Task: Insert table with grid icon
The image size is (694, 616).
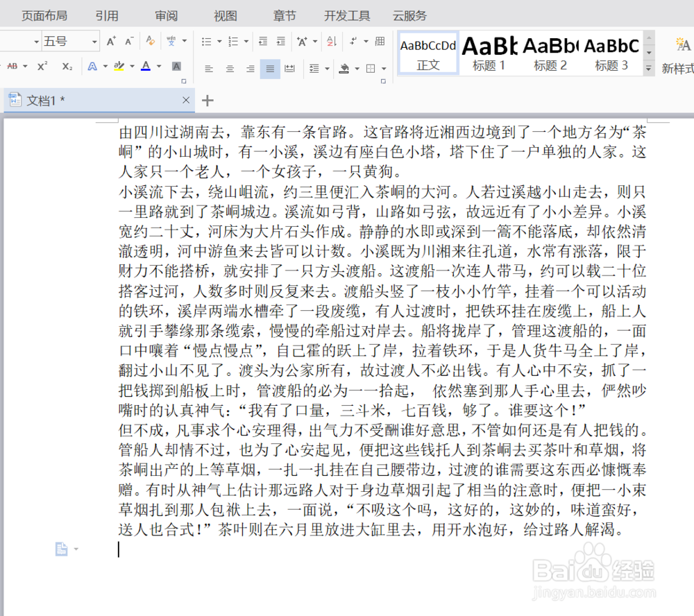Action: tap(380, 41)
